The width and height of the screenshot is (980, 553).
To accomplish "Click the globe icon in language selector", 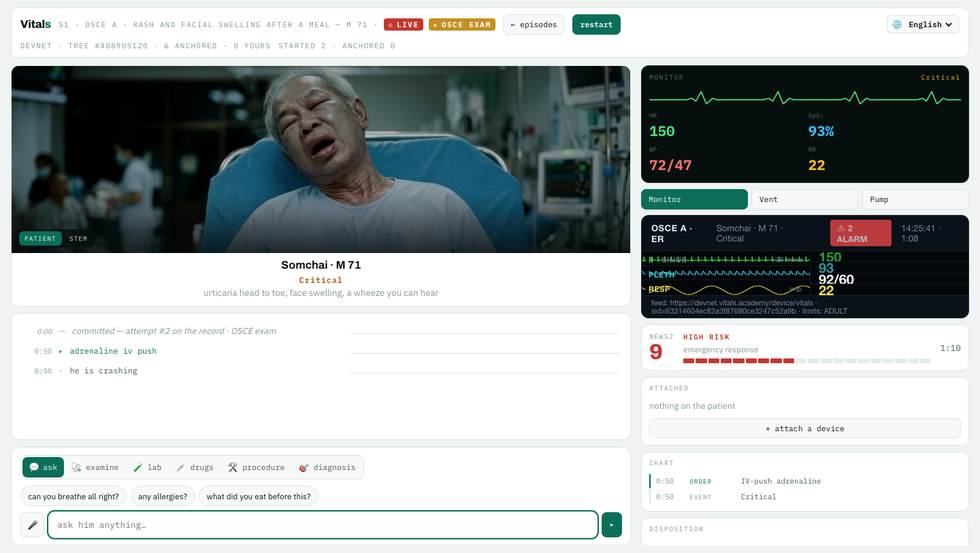I will 898,24.
